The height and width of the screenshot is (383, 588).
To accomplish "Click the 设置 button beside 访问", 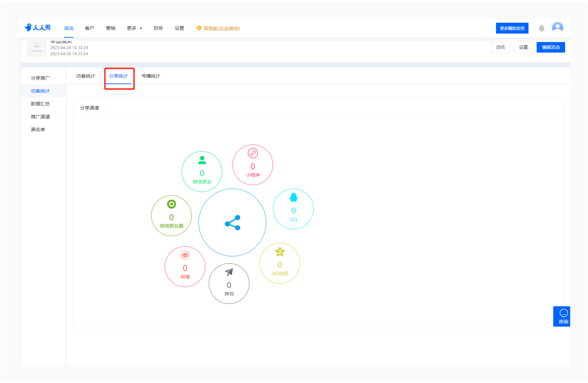I will 523,47.
